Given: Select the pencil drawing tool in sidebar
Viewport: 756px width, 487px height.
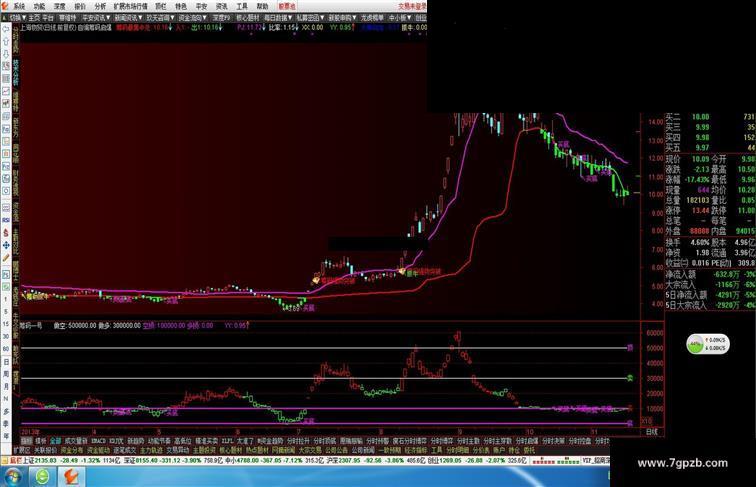Looking at the screenshot, I should tap(6, 258).
